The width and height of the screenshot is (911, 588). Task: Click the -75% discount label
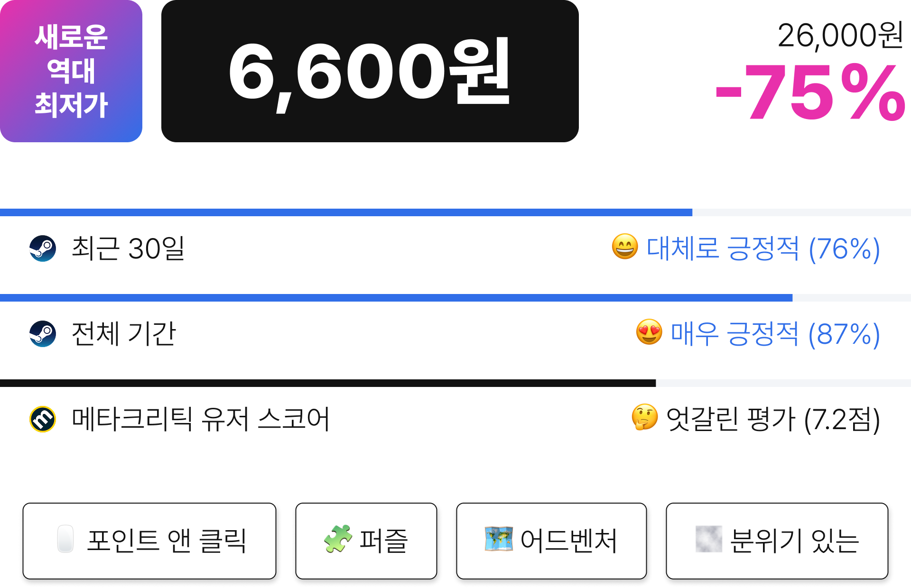tap(810, 92)
